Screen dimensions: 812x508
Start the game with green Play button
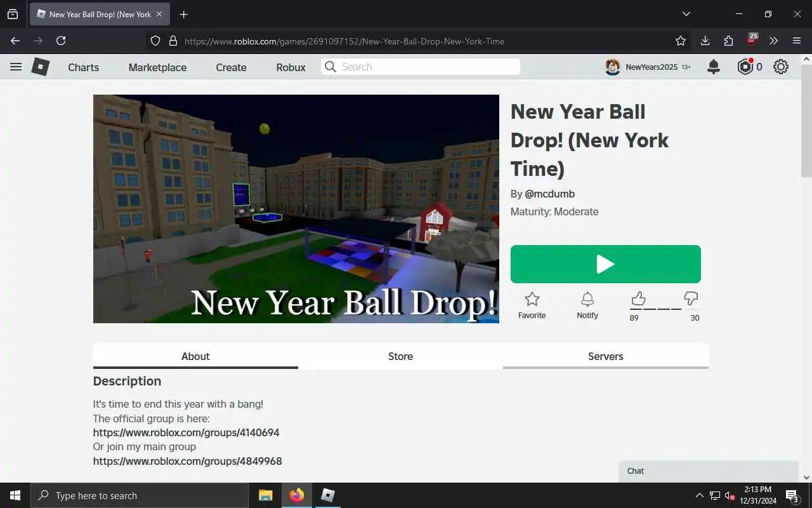[x=606, y=264]
